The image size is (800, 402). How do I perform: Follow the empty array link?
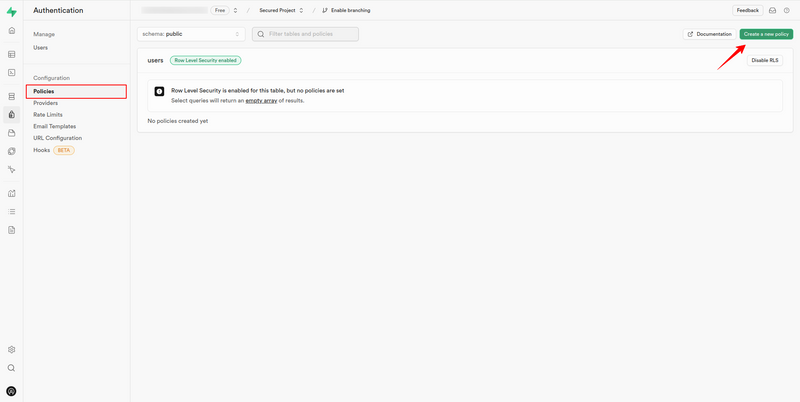click(x=261, y=101)
